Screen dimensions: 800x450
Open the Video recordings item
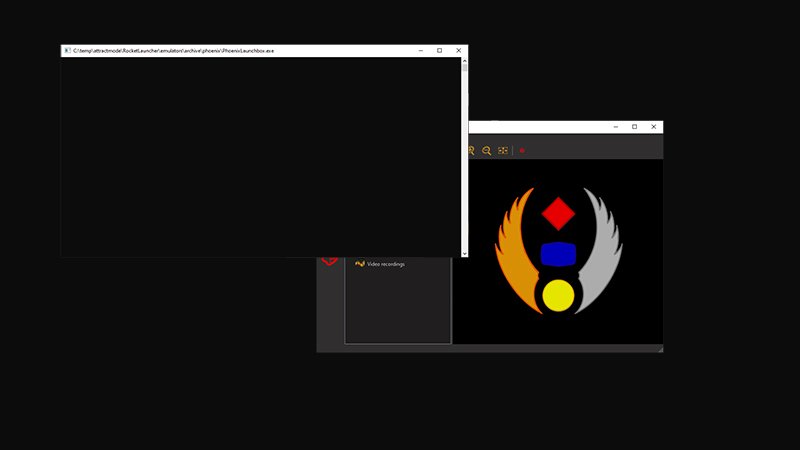(380, 264)
